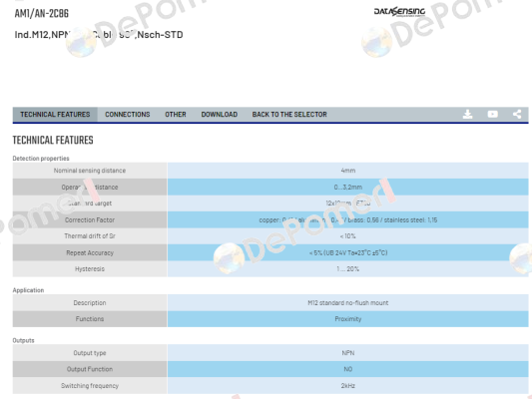The height and width of the screenshot is (399, 532).
Task: Go to the Download tab
Action: click(x=220, y=115)
